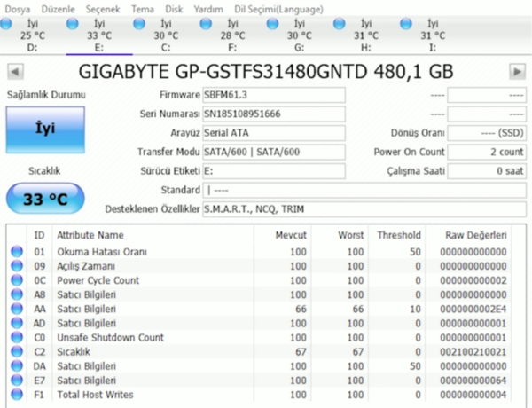The width and height of the screenshot is (532, 408).
Task: Switch to drive G: tab
Action: (300, 35)
